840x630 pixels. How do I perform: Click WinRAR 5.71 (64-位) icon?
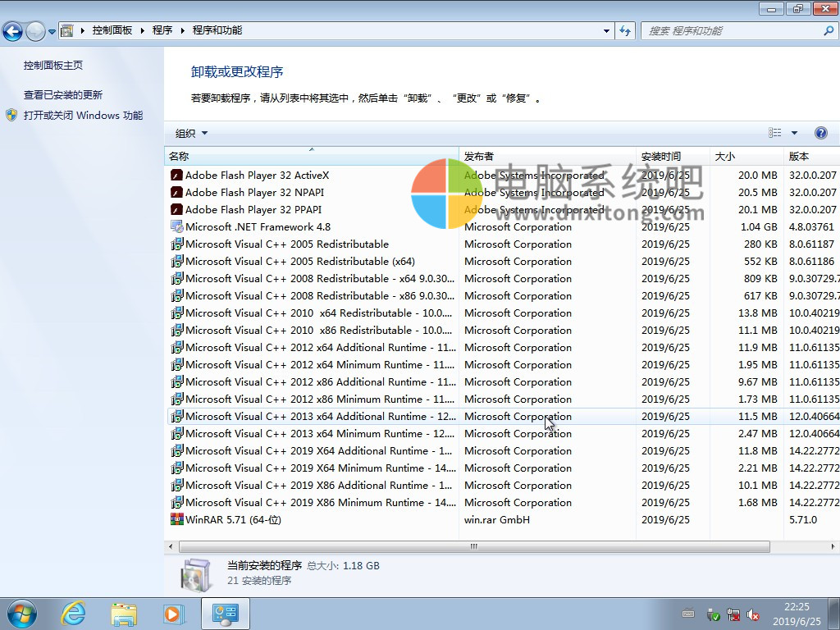[177, 519]
